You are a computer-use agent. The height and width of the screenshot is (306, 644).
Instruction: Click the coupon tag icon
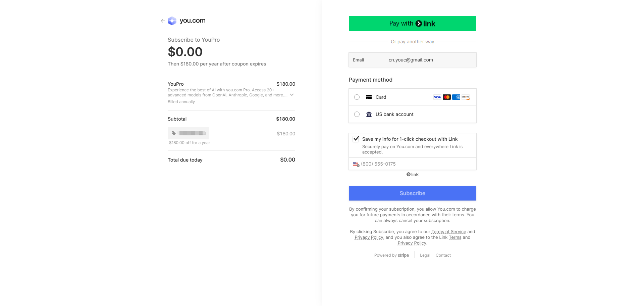[173, 133]
